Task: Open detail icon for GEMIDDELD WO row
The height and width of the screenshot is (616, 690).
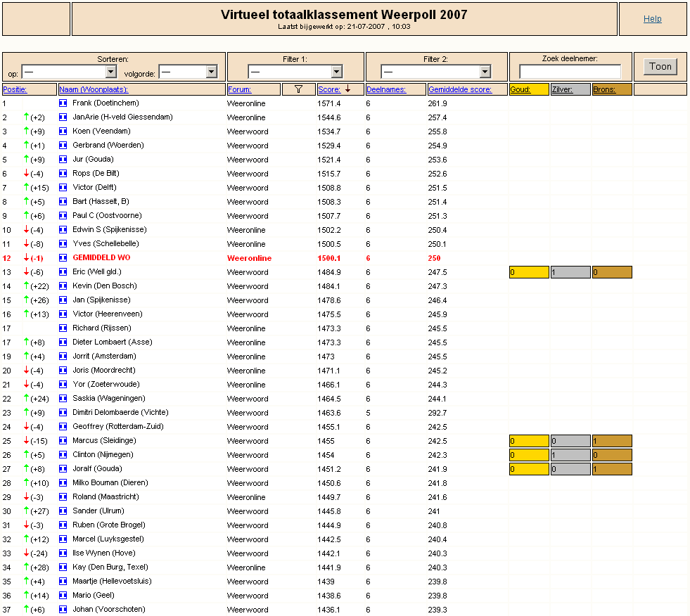Action: (63, 258)
